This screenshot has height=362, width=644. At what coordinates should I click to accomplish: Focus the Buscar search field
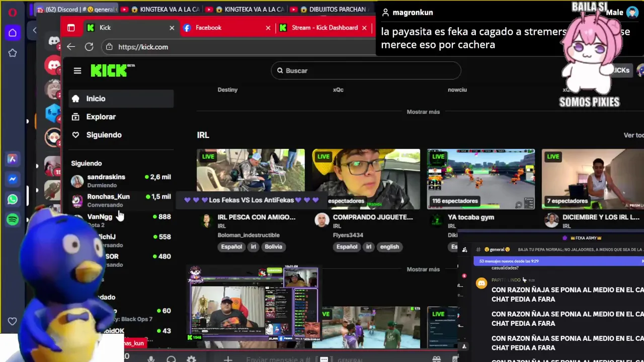pyautogui.click(x=366, y=71)
